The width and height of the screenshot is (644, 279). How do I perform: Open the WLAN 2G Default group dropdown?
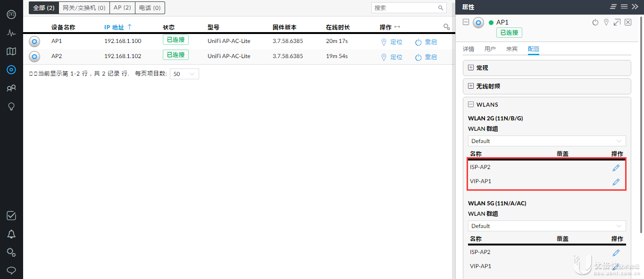tap(546, 141)
